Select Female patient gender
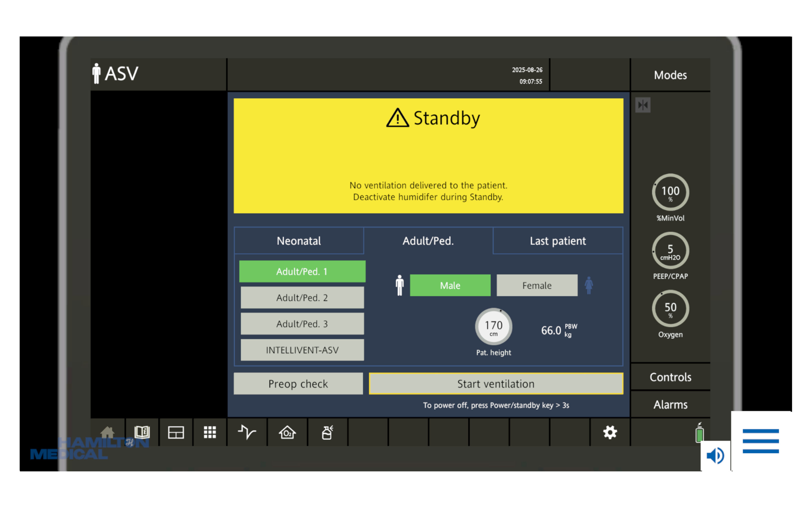This screenshot has height=508, width=812. pyautogui.click(x=537, y=285)
